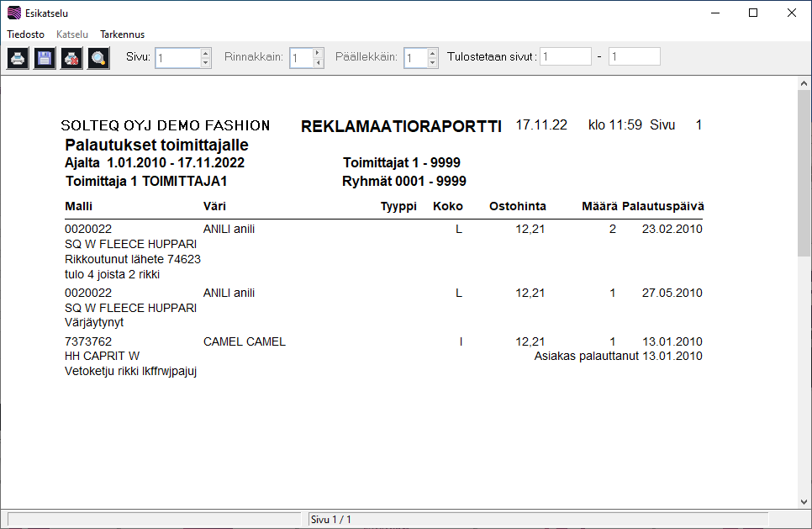Open the Tarkennus menu

pyautogui.click(x=122, y=34)
